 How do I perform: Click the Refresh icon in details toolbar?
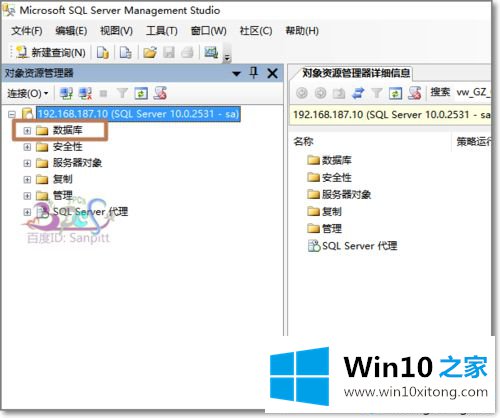click(395, 94)
